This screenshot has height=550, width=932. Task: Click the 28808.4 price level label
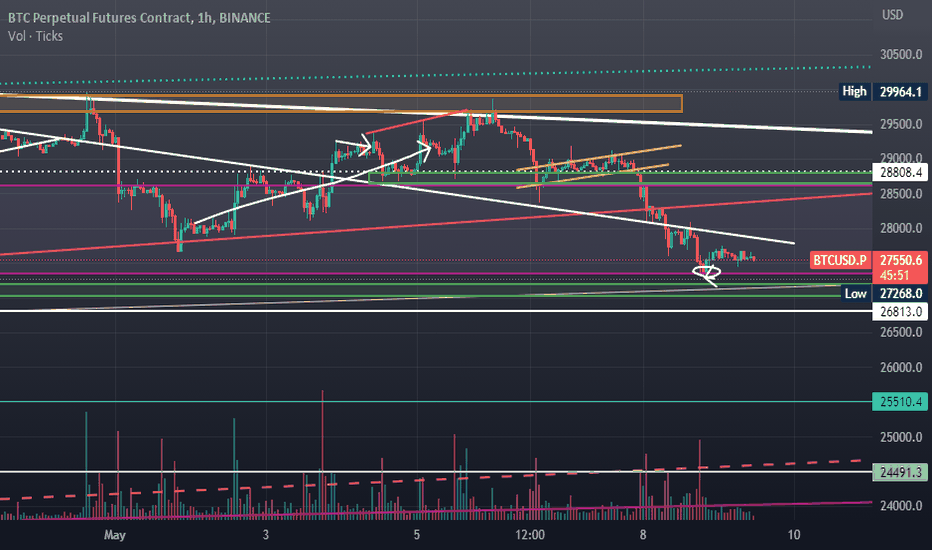pyautogui.click(x=900, y=172)
